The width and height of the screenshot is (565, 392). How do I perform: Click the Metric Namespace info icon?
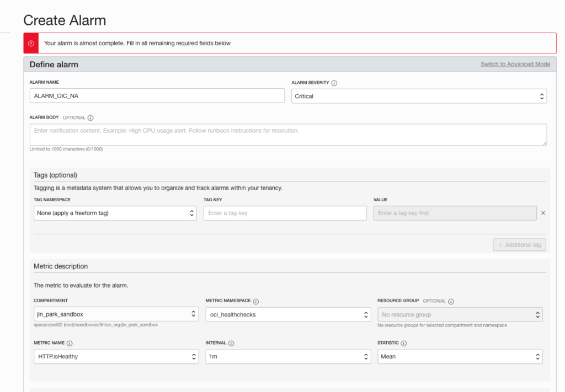click(256, 301)
